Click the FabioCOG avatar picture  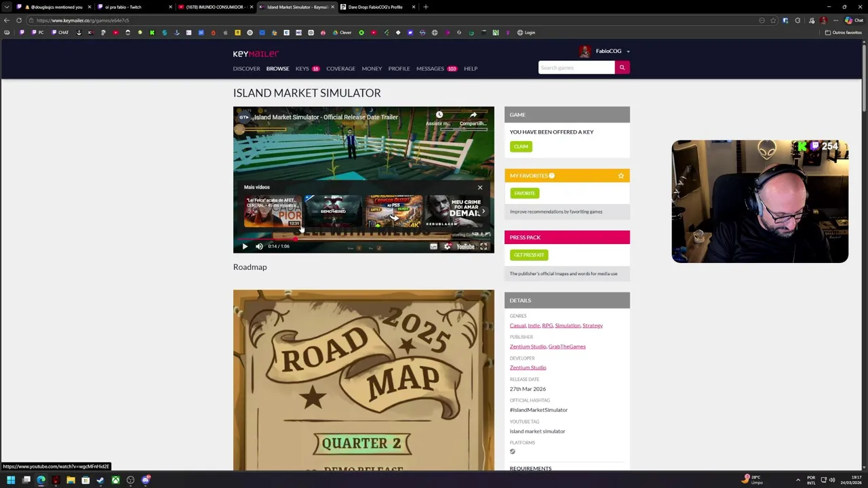pyautogui.click(x=585, y=52)
